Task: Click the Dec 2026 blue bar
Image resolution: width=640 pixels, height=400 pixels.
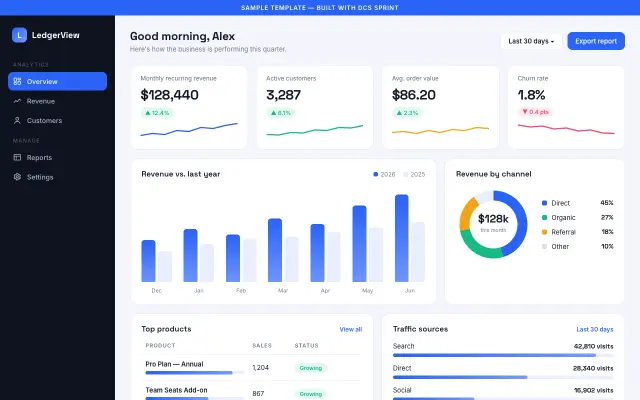Action: [x=148, y=261]
